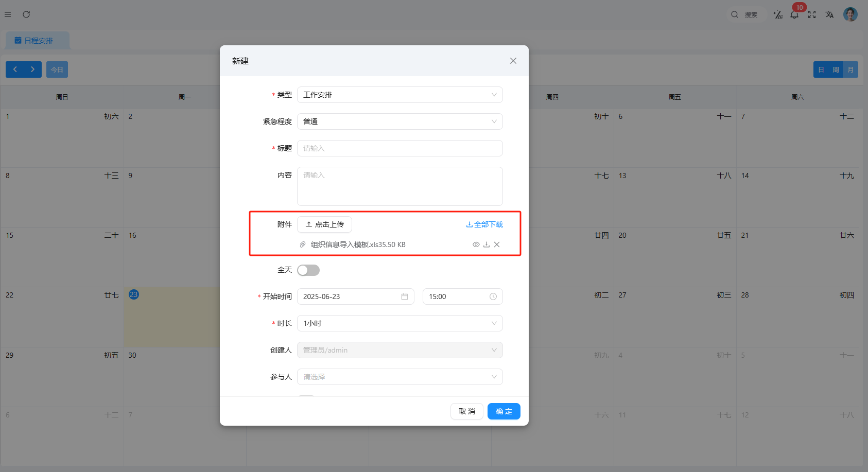Switch calendar to 周 week view

click(x=836, y=69)
